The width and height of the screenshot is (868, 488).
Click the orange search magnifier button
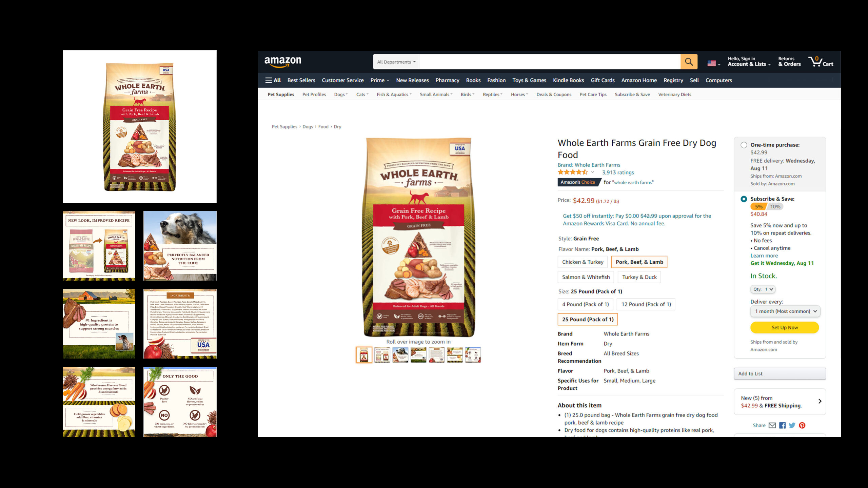[x=689, y=62]
